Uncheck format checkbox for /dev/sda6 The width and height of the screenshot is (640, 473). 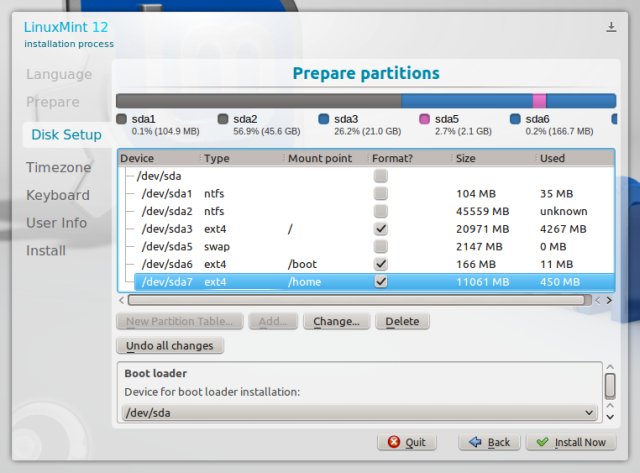tap(380, 264)
